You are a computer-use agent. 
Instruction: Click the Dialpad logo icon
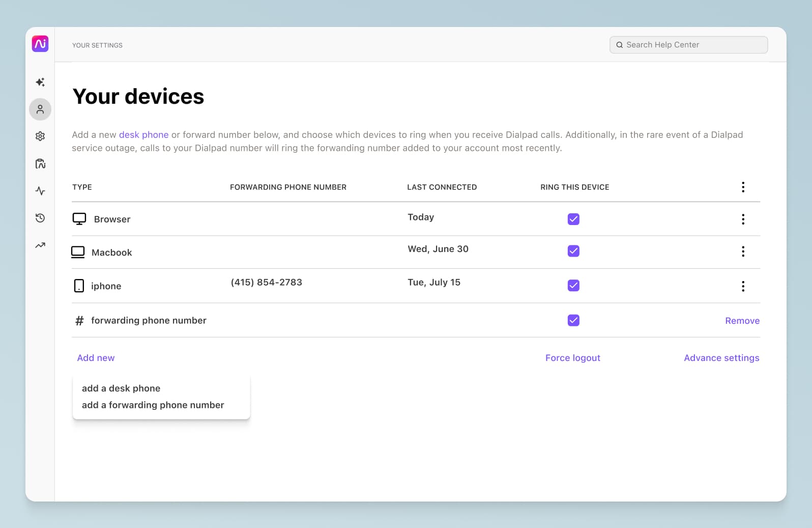click(x=40, y=44)
